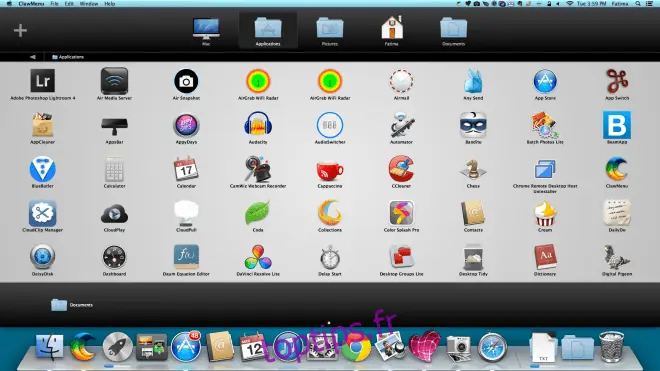Select the Applications folder tab

(268, 31)
